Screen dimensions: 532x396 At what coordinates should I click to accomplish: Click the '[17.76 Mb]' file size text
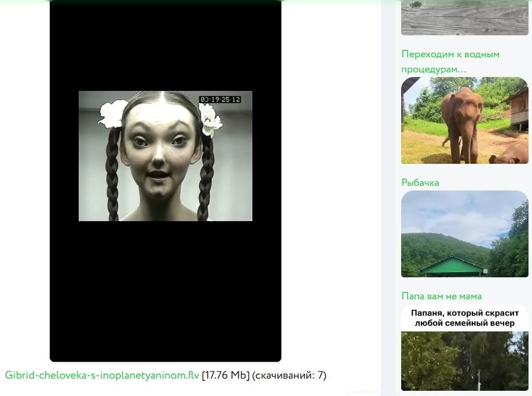click(226, 375)
